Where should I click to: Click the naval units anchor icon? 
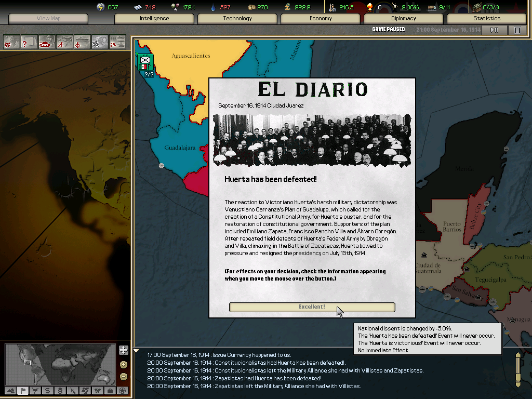(x=82, y=42)
